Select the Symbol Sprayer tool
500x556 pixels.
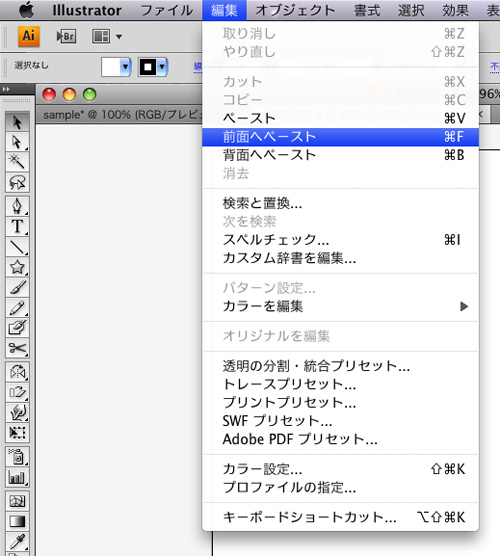click(x=17, y=457)
